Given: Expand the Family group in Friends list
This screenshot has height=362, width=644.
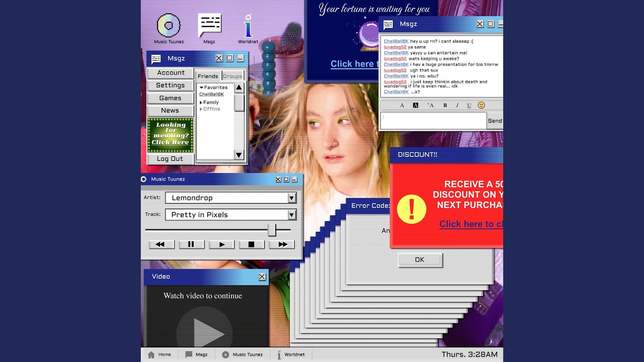Looking at the screenshot, I should 201,103.
